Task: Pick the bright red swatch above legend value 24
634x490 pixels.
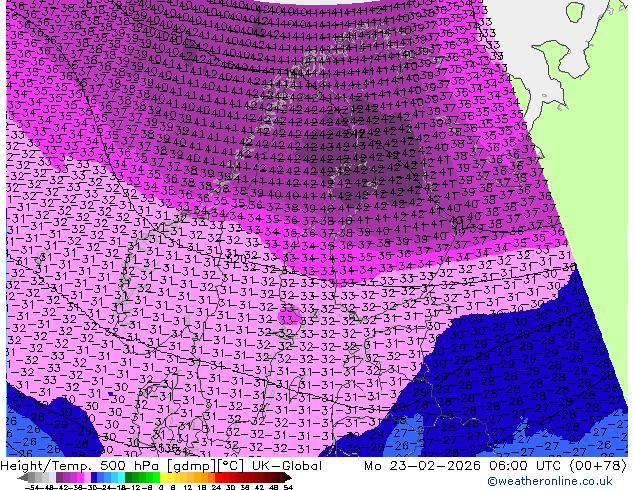Action: (x=218, y=478)
